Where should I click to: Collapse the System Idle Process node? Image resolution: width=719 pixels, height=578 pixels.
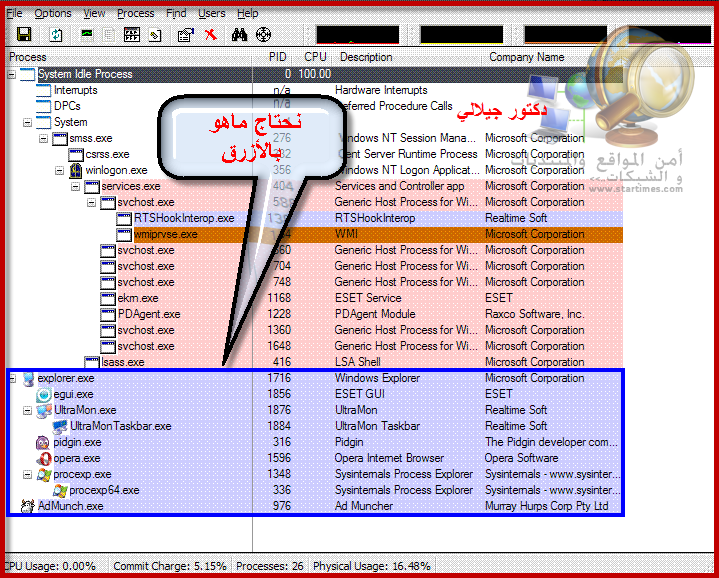click(11, 74)
